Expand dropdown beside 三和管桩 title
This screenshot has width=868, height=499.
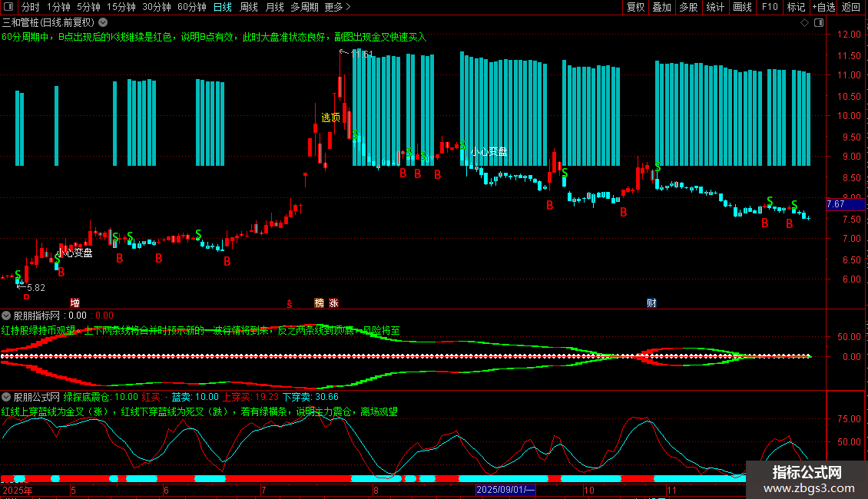tap(103, 23)
